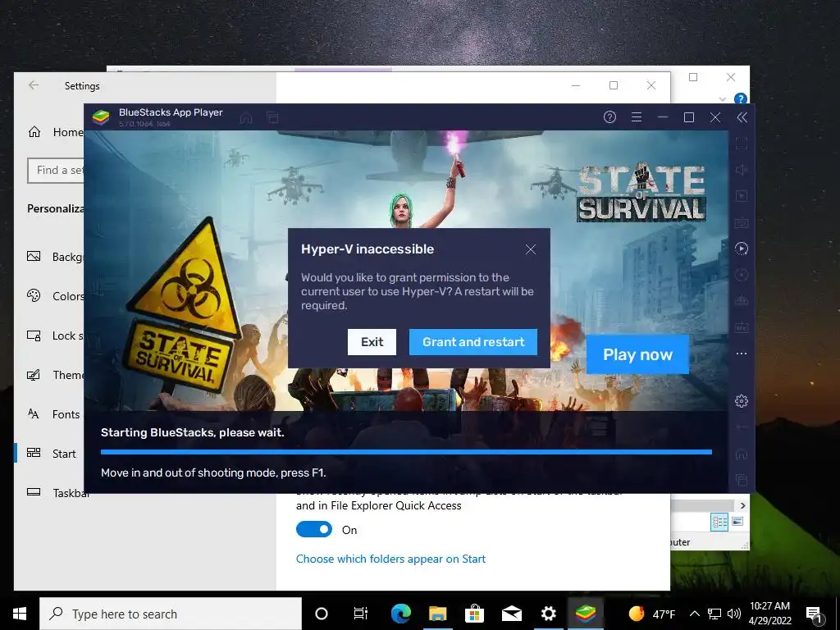Show hidden tray icons chevron
The image size is (840, 630).
click(694, 614)
